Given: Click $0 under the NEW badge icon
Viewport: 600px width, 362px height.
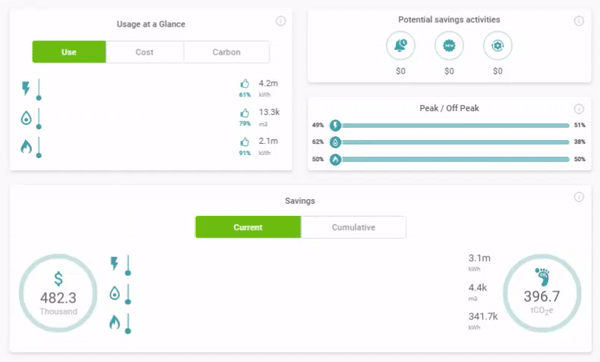Looking at the screenshot, I should tap(449, 71).
